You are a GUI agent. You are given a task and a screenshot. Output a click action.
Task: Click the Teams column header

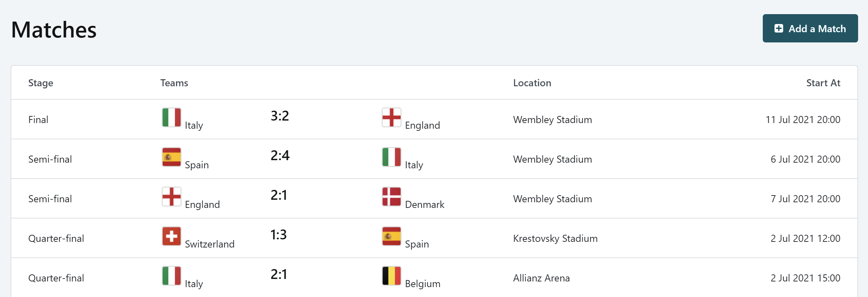click(x=174, y=83)
